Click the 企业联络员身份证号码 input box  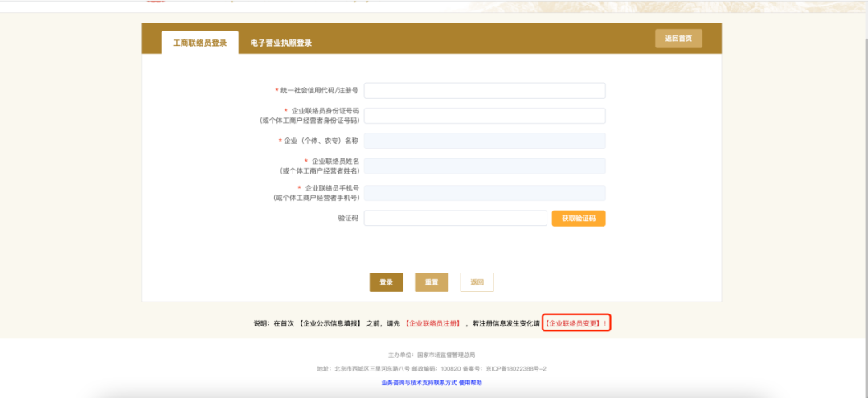tap(485, 116)
